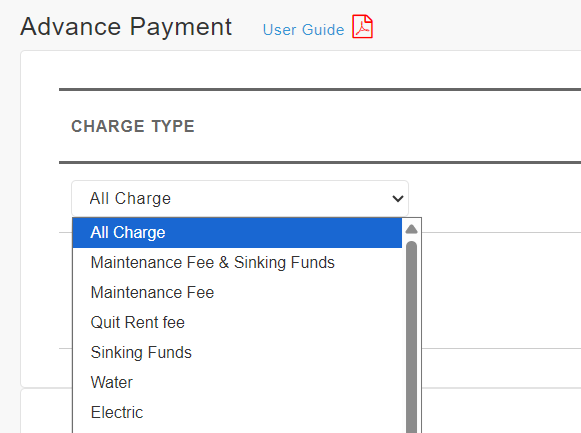Click the CHARGE TYPE section header
The width and height of the screenshot is (581, 433).
[133, 126]
